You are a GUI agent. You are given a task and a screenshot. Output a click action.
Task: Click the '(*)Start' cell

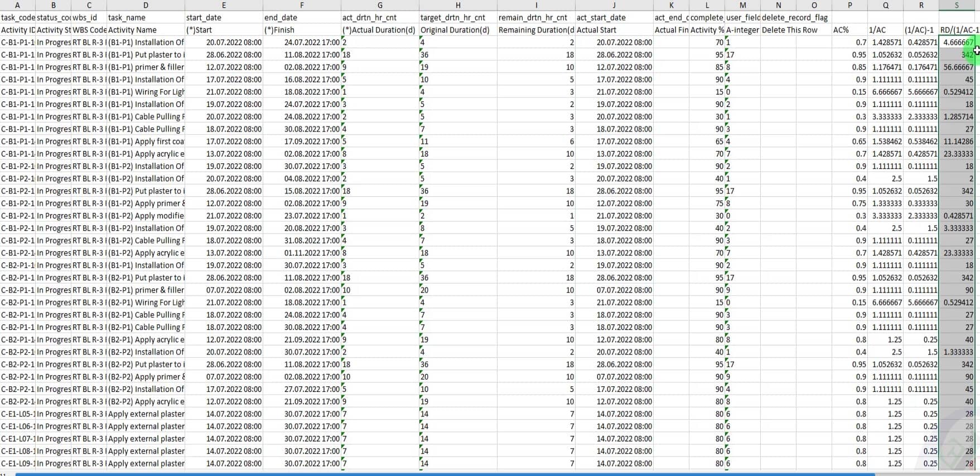224,30
